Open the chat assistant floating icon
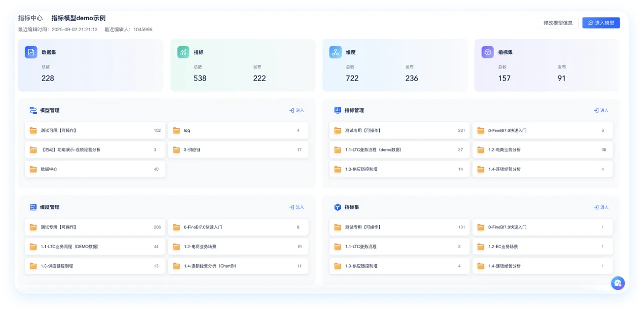This screenshot has width=644, height=312. point(618,283)
